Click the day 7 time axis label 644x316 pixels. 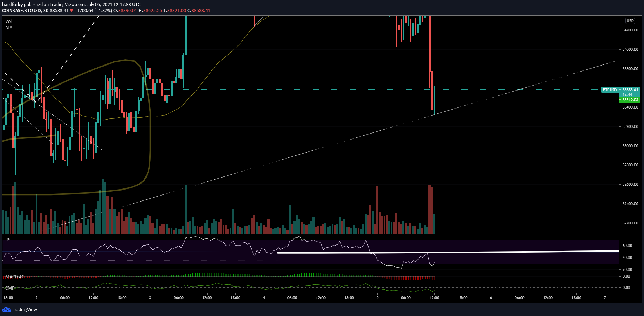[605, 298]
